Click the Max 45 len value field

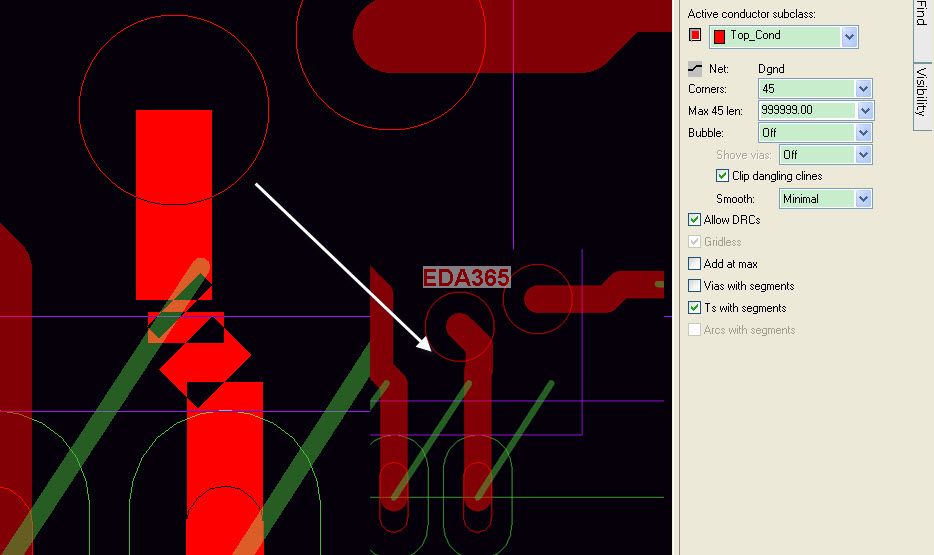click(807, 110)
